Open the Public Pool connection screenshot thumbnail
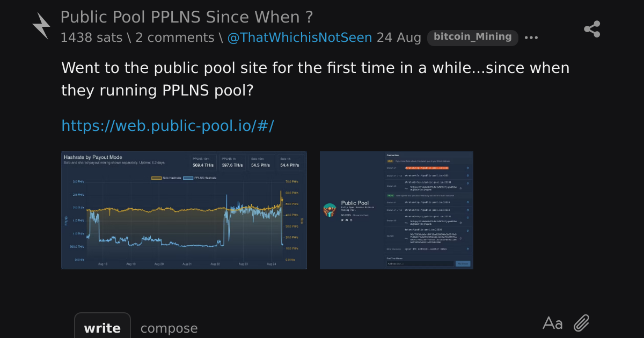This screenshot has width=644, height=338. 397,210
